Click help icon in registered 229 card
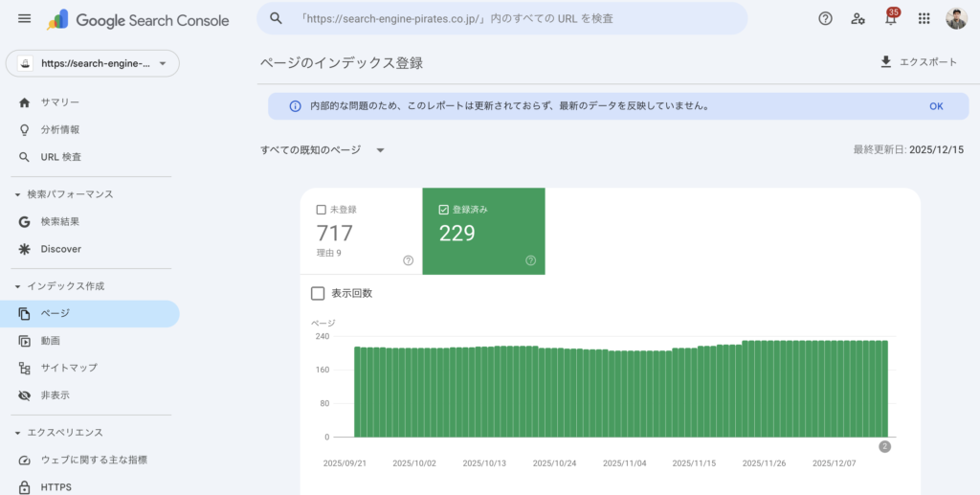 pyautogui.click(x=530, y=260)
